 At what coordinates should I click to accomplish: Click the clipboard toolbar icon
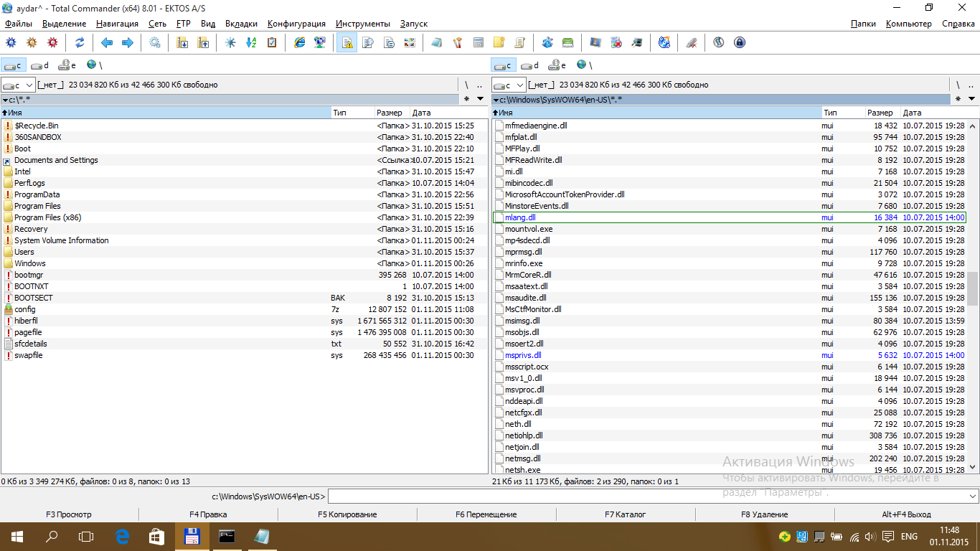272,42
